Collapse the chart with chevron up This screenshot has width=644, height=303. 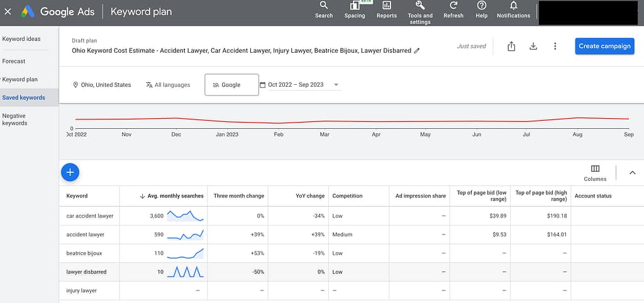[633, 173]
